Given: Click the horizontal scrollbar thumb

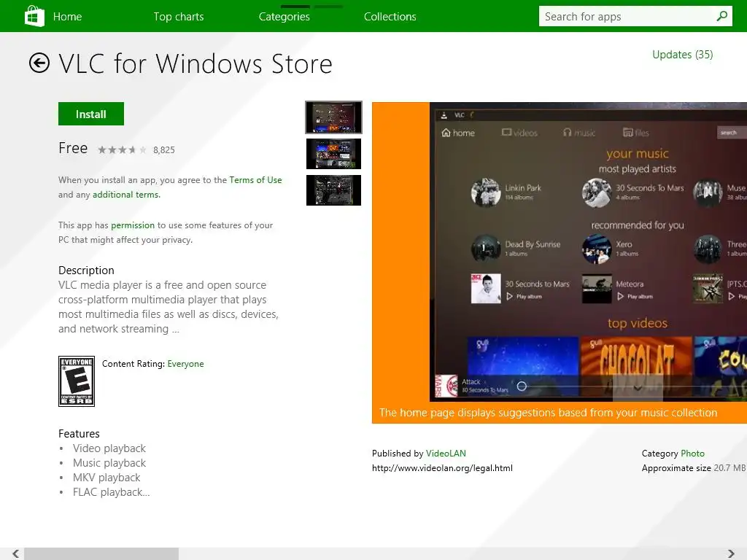Looking at the screenshot, I should pos(101,553).
